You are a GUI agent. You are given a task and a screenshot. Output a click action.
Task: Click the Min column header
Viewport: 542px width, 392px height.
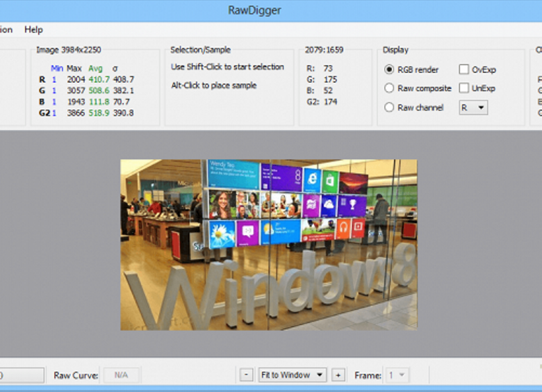[57, 68]
